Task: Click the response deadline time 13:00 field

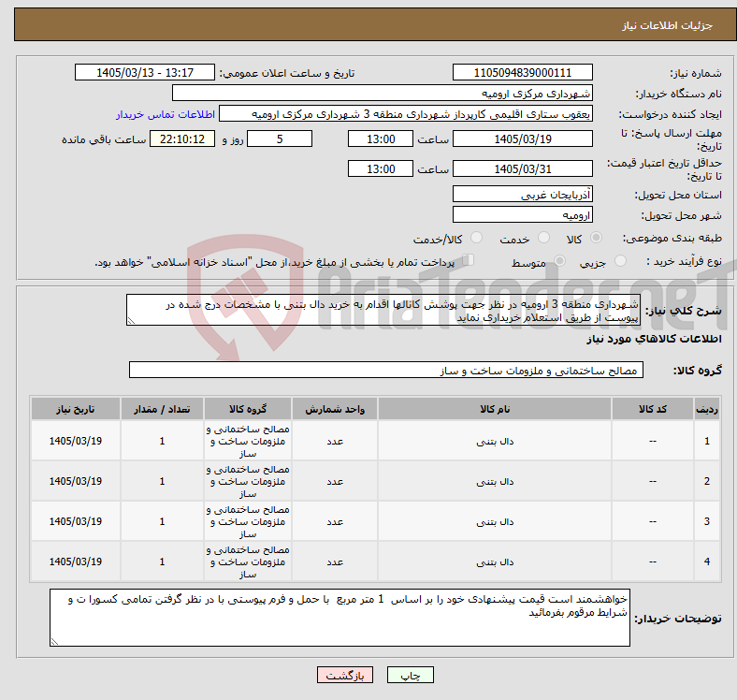Action: 381,139
